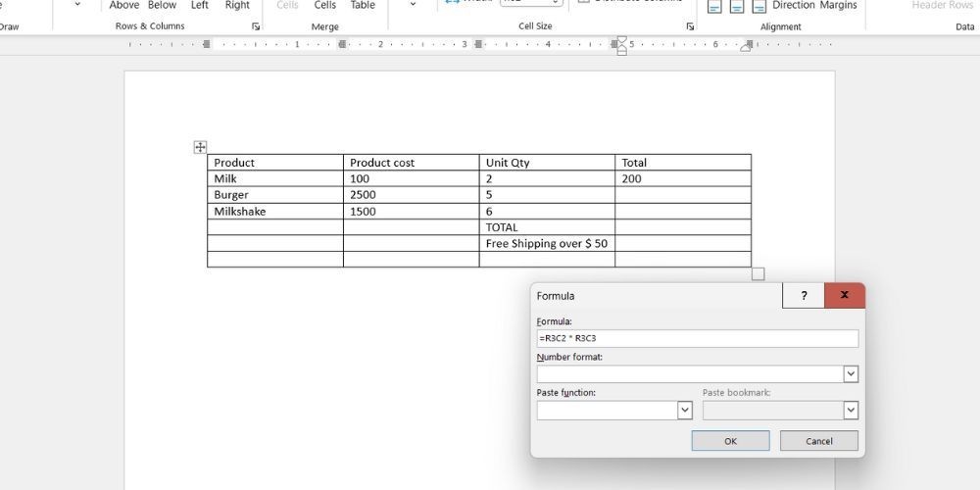Close the Formula dialog with X
The image size is (980, 490).
(x=845, y=295)
